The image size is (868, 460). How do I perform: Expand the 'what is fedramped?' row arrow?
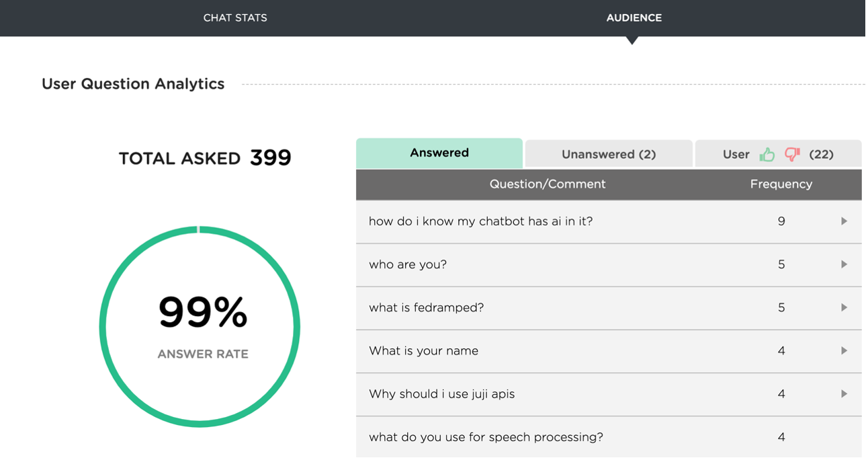tap(844, 307)
